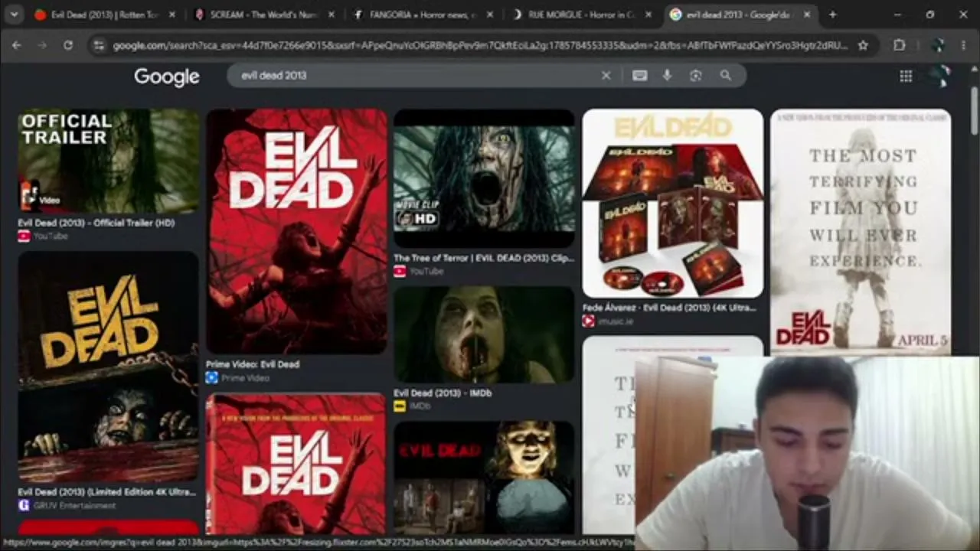The width and height of the screenshot is (980, 551).
Task: Open the 'The Tree of Terror | EVIL DEAD (2013) Clip' link
Action: point(484,258)
